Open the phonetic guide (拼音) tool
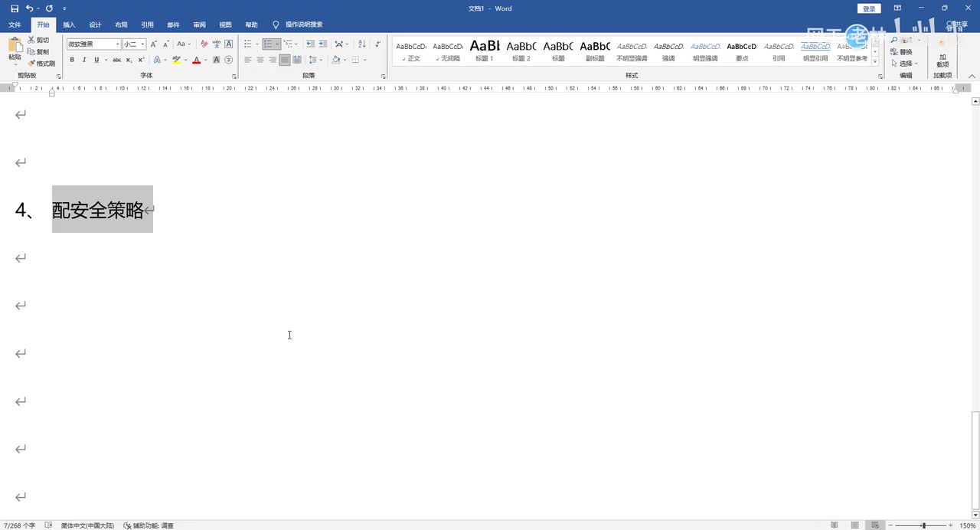Image resolution: width=980 pixels, height=530 pixels. 217,44
